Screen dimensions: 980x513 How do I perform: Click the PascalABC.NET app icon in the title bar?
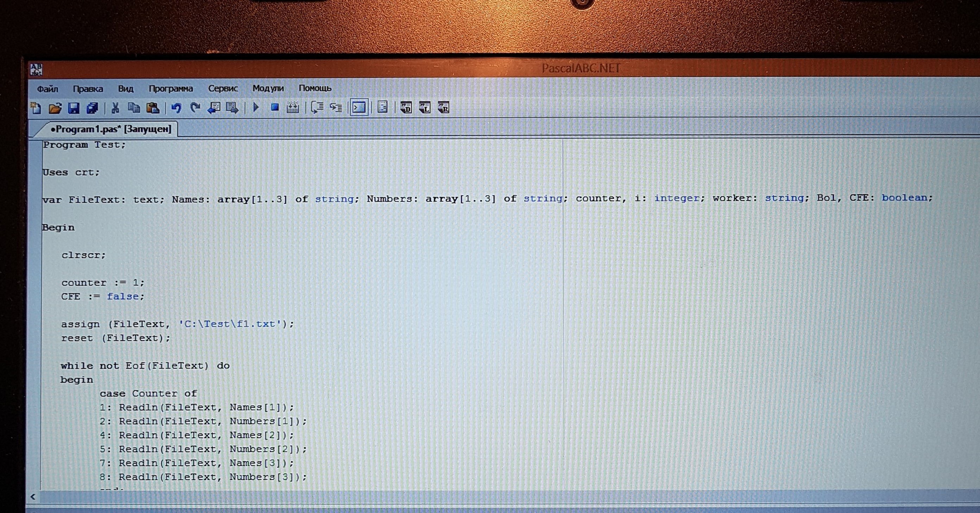[x=36, y=69]
